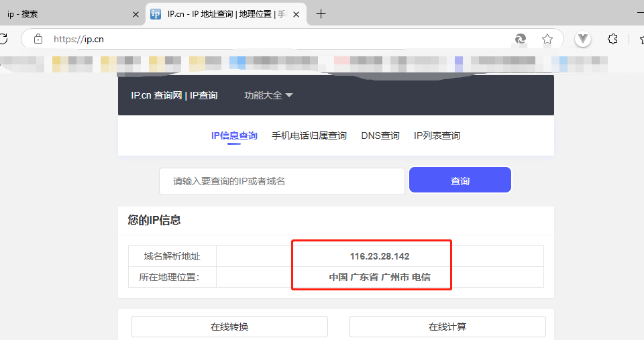
Task: Click the 在线转换 button
Action: pyautogui.click(x=229, y=327)
